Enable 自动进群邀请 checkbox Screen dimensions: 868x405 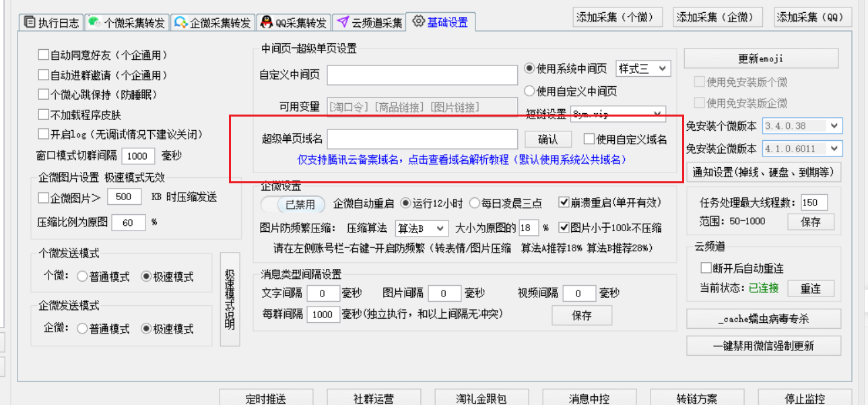(x=43, y=75)
